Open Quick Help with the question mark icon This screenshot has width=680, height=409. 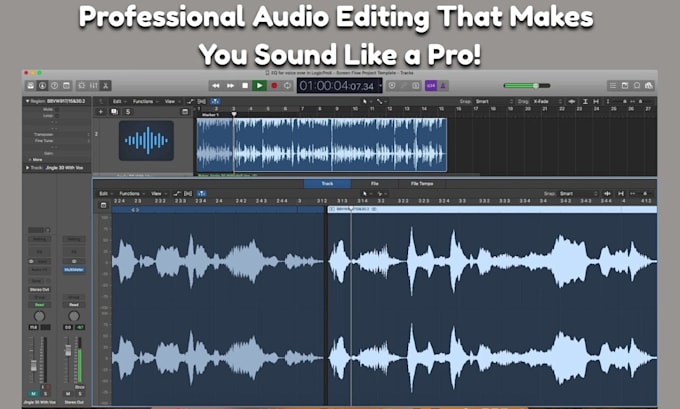55,85
